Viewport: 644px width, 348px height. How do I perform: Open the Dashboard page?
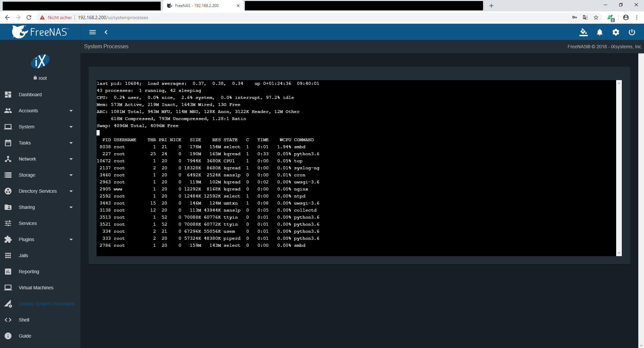click(30, 95)
